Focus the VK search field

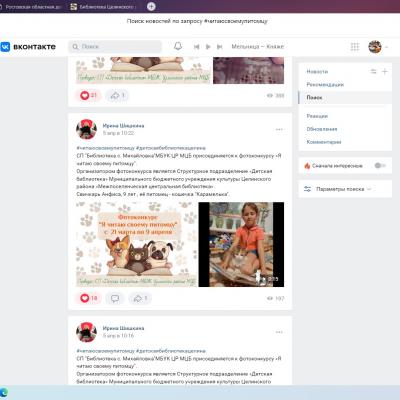[x=115, y=47]
